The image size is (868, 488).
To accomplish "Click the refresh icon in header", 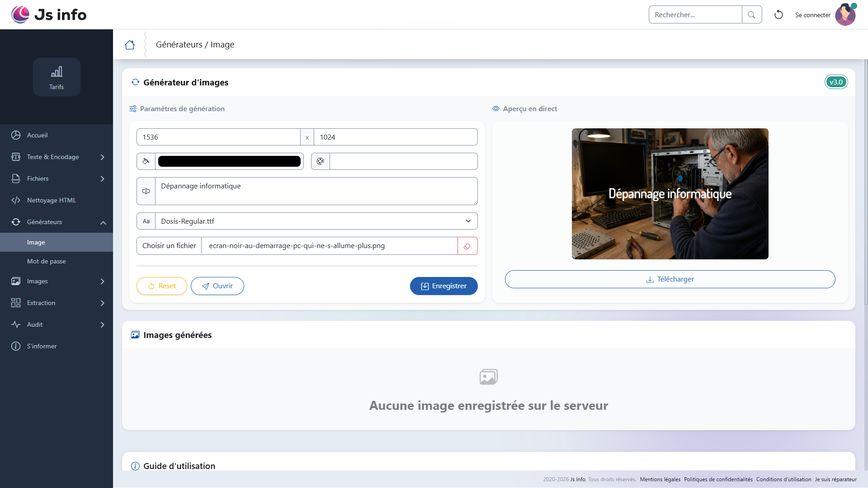I will [778, 15].
